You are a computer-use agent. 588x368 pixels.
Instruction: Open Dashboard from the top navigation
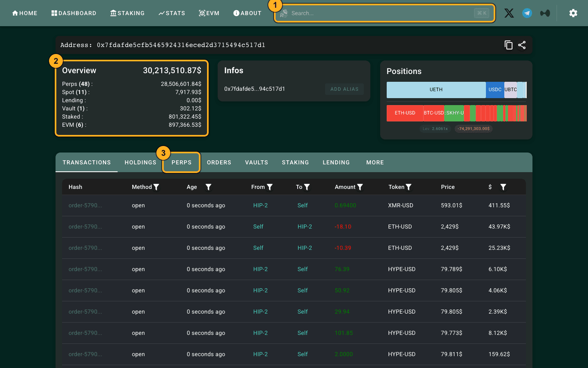click(74, 13)
